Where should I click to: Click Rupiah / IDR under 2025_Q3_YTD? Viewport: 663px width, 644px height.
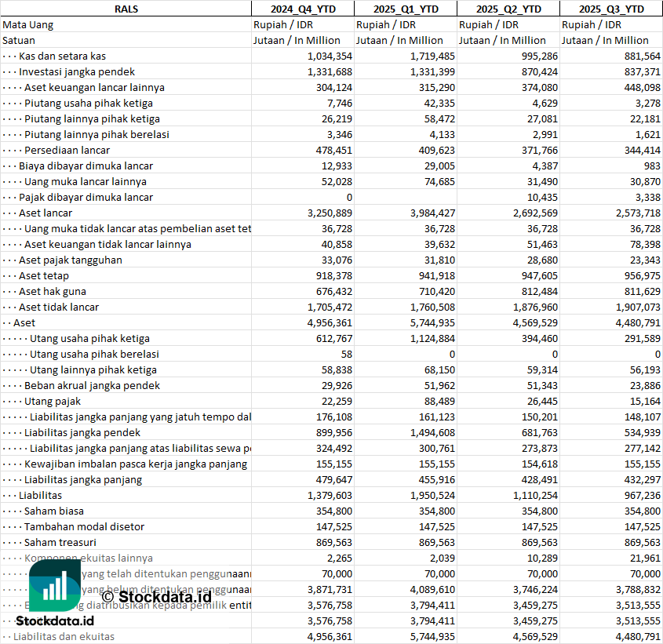591,24
